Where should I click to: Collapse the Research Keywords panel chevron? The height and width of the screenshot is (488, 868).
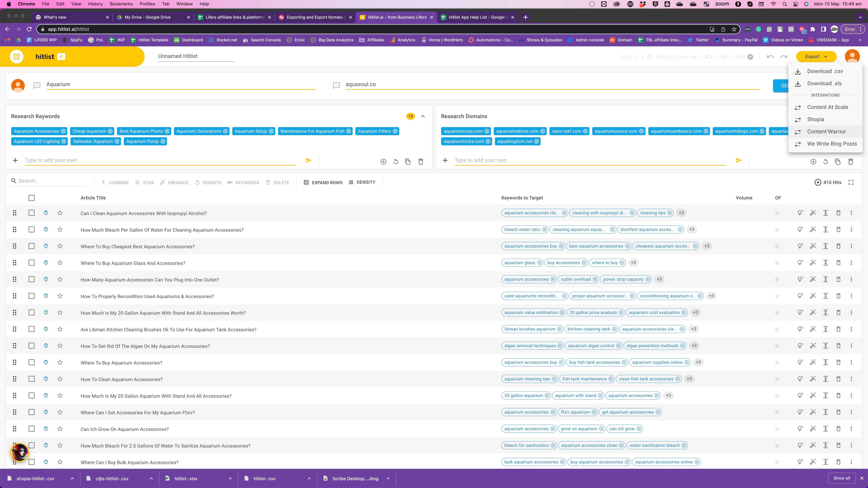click(x=423, y=116)
